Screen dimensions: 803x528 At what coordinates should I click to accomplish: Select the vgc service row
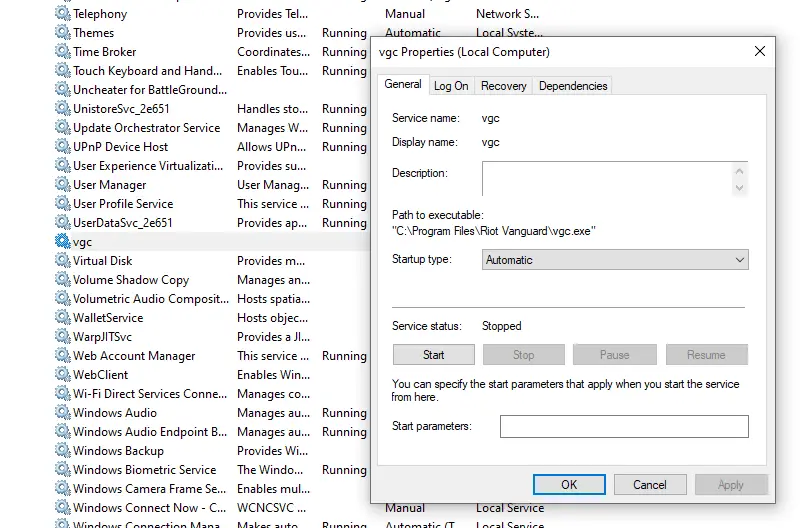click(x=211, y=241)
